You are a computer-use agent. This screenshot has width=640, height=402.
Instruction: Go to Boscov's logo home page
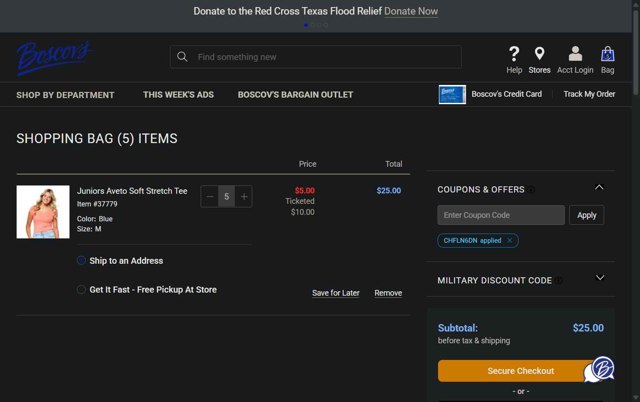[53, 58]
